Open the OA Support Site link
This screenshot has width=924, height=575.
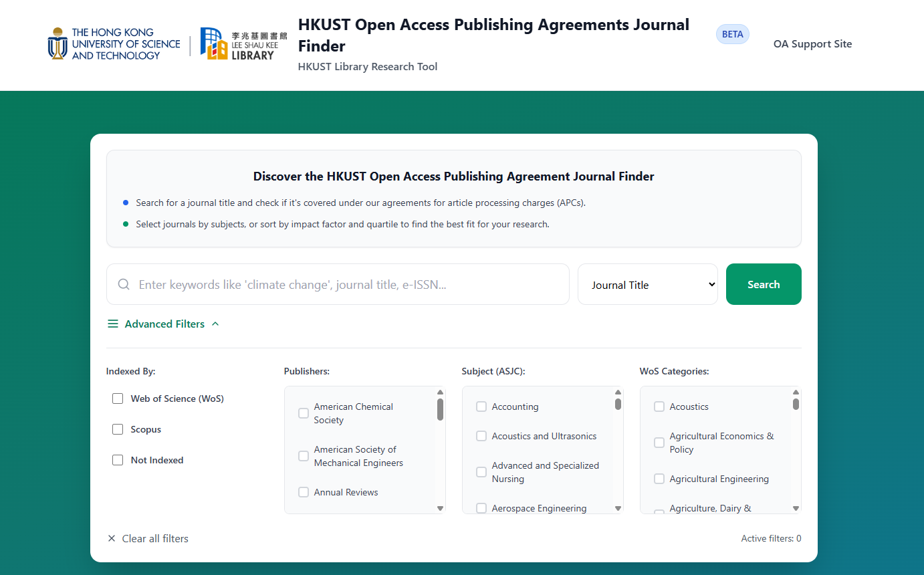(x=812, y=44)
